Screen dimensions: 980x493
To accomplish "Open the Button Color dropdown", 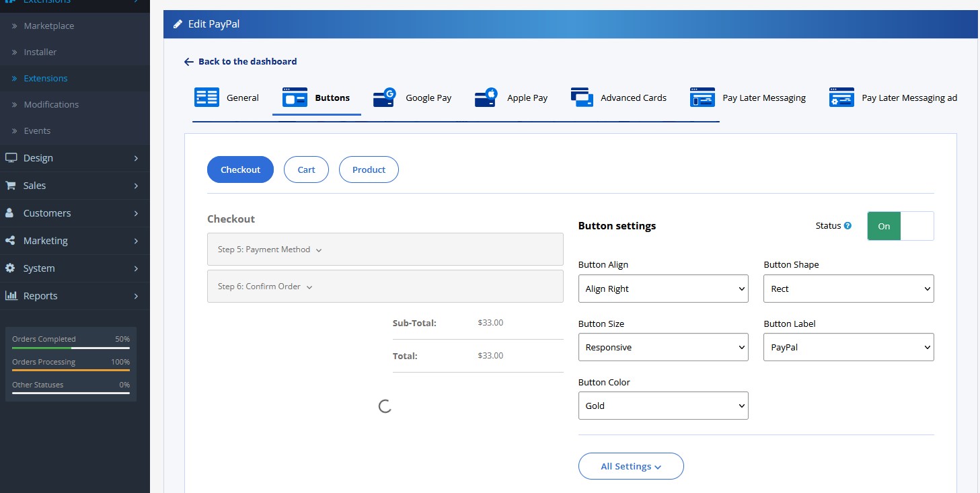I will pos(663,406).
